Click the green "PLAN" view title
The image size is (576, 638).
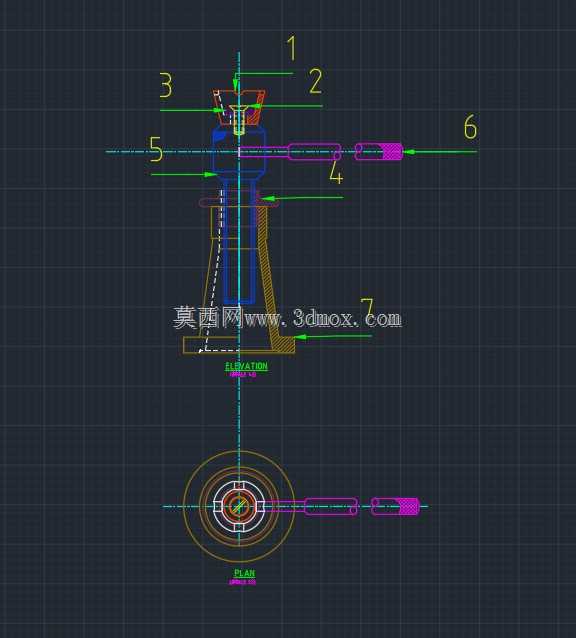click(244, 573)
